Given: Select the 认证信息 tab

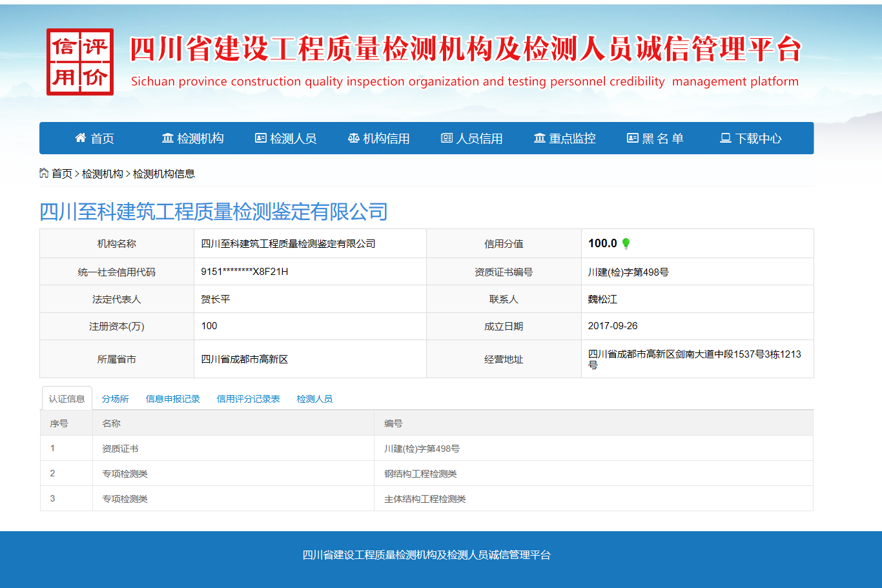Looking at the screenshot, I should [x=67, y=399].
